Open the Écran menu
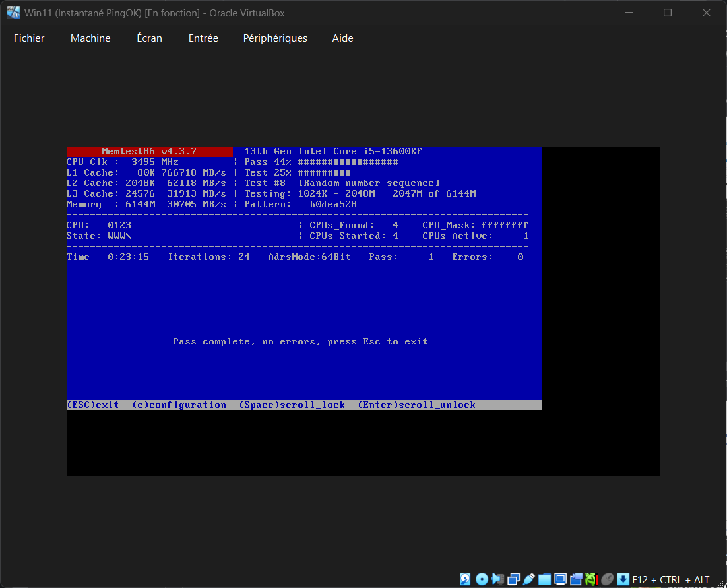The width and height of the screenshot is (727, 588). tap(149, 38)
